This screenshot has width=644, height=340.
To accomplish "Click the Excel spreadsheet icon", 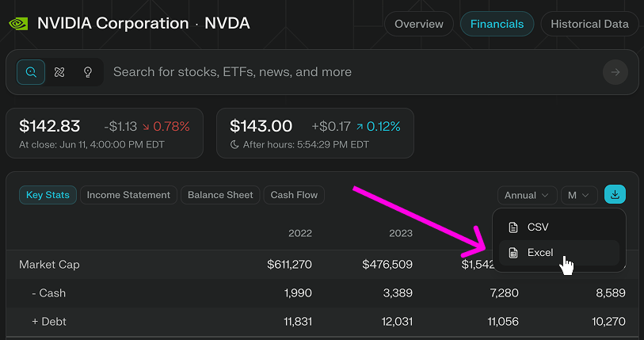I will point(513,253).
